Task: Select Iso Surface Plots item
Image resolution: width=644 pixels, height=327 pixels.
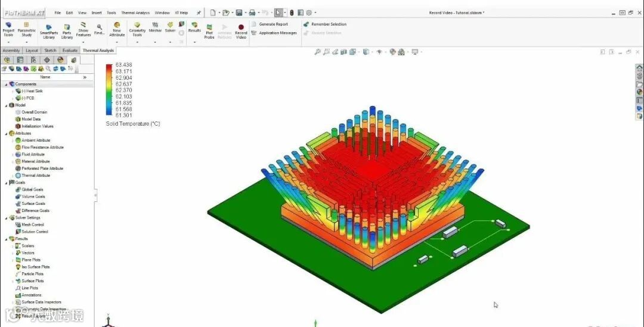Action: tap(32, 267)
